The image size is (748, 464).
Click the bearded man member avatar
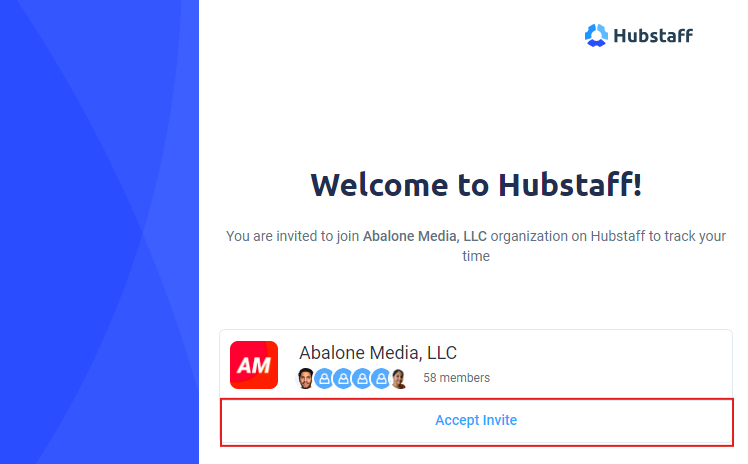click(x=305, y=379)
